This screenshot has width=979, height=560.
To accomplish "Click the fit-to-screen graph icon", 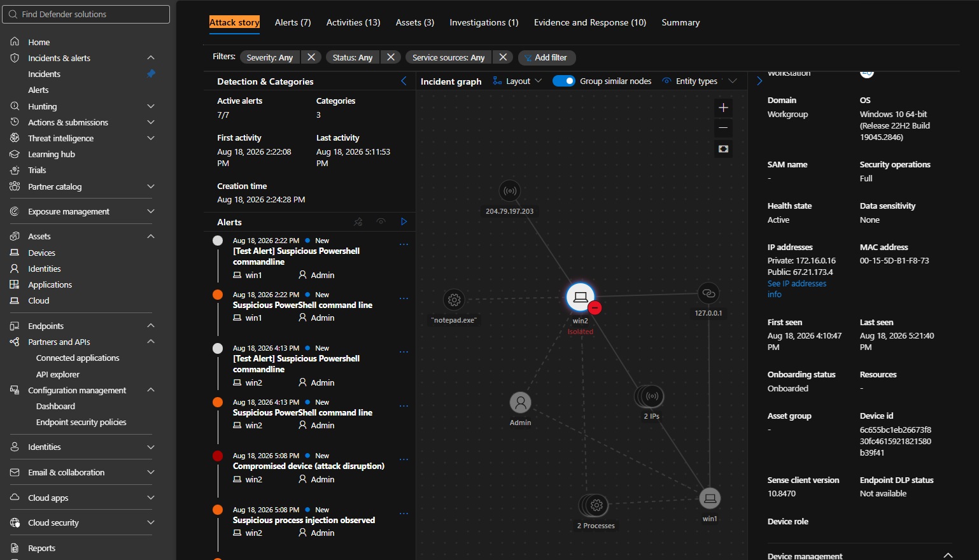I will click(x=723, y=149).
